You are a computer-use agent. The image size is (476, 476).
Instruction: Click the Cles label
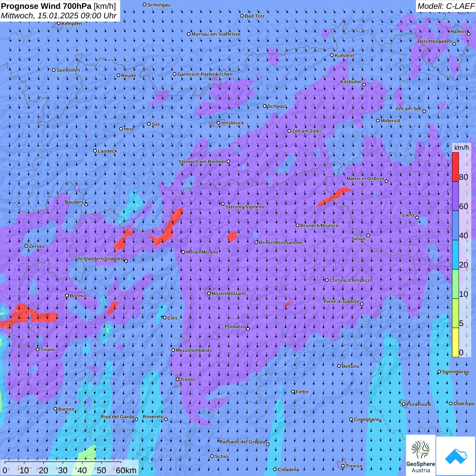[172, 318]
